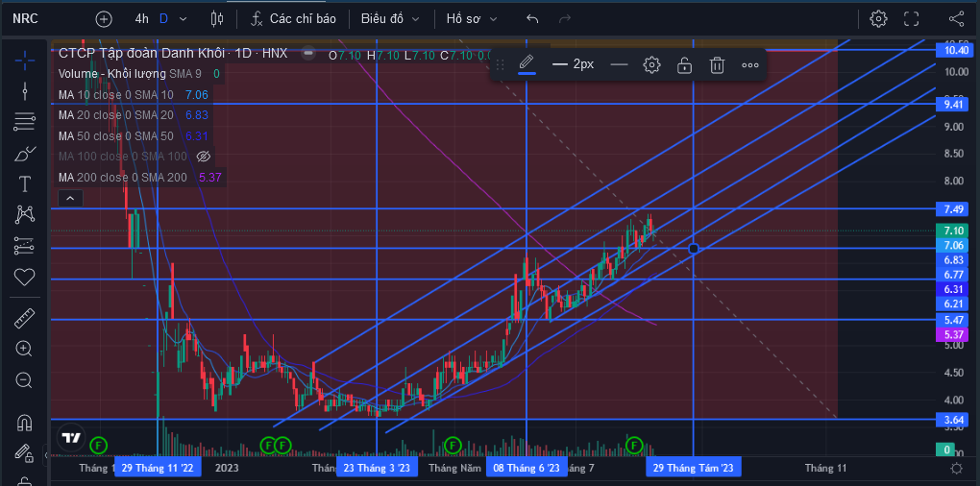
Task: Click the 3.64 price label
Action: (x=952, y=419)
